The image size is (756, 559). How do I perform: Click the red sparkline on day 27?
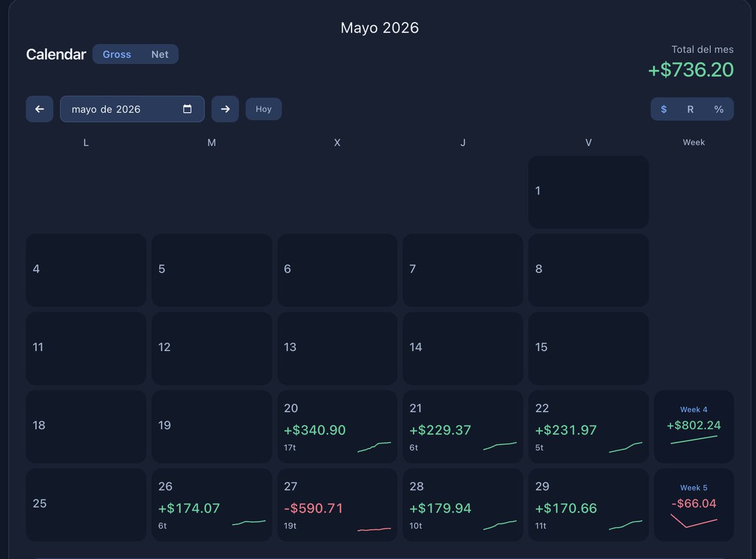pos(374,529)
